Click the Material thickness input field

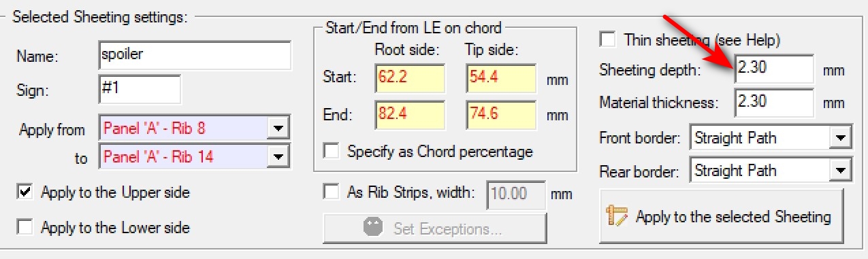[x=775, y=103]
